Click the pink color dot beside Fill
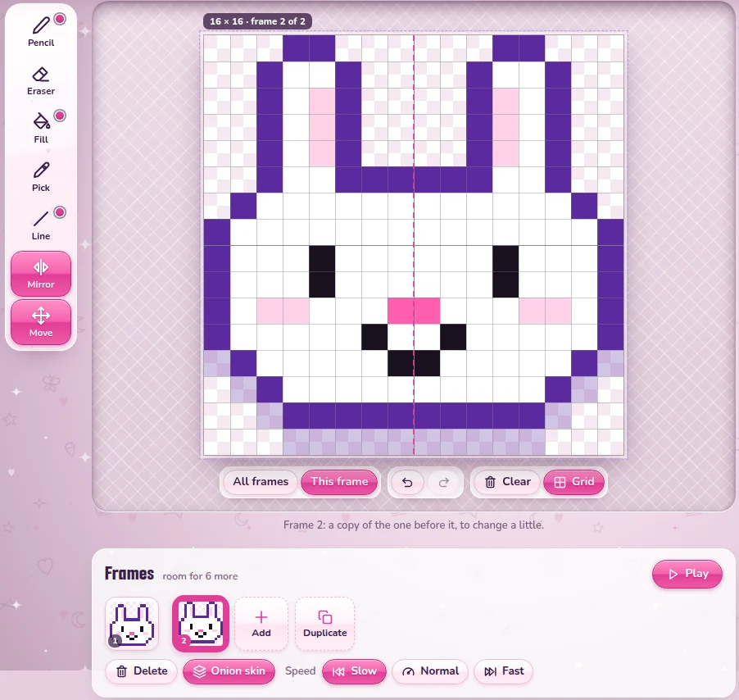This screenshot has width=739, height=700. click(60, 116)
